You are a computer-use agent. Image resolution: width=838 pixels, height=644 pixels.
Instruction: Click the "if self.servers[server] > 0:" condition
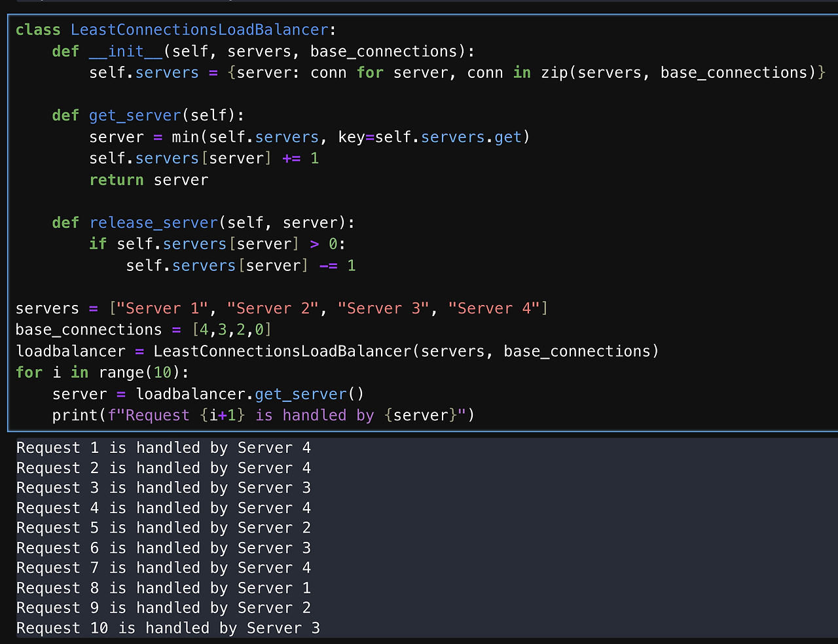(217, 244)
